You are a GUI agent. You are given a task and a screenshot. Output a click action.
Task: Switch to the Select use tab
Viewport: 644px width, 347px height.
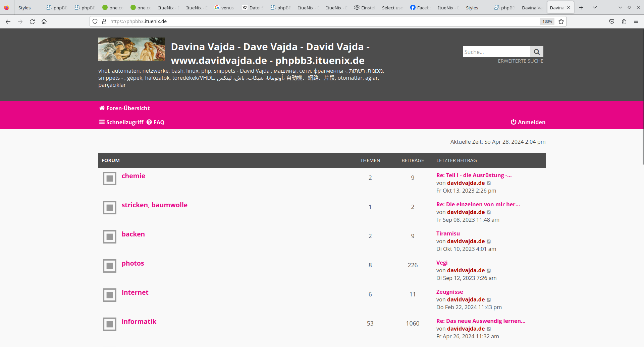(x=392, y=8)
